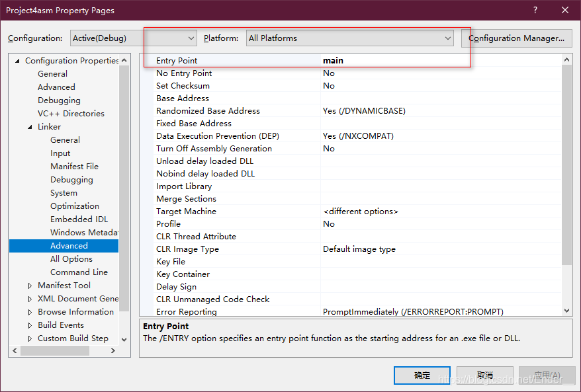
Task: Open the Windows Metadata page
Action: [84, 233]
